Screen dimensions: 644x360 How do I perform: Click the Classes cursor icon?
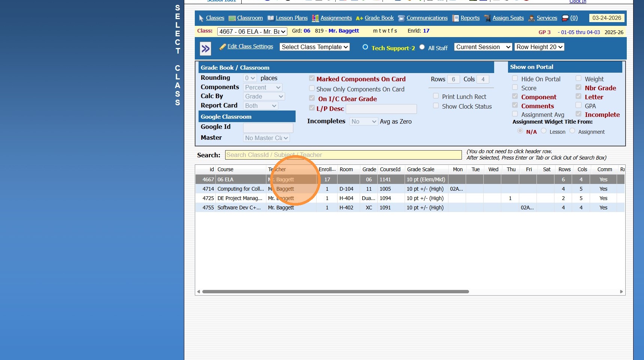pos(201,18)
